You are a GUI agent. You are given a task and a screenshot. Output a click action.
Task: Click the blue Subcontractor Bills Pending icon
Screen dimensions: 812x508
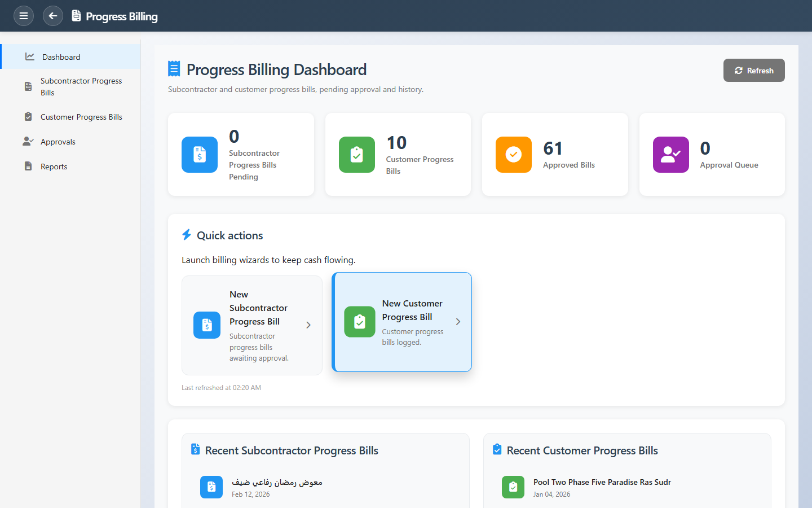click(200, 155)
